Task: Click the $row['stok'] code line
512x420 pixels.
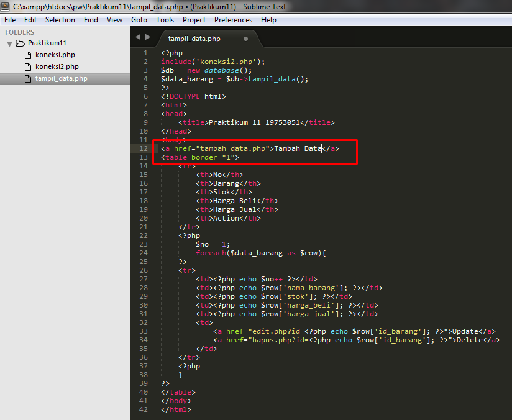Action: (274, 296)
